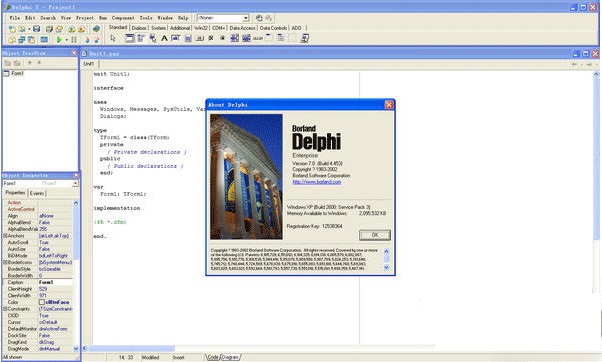Viewport: 602px width, 362px height.
Task: Pick the RadioButton component on the palette
Action: pos(222,38)
